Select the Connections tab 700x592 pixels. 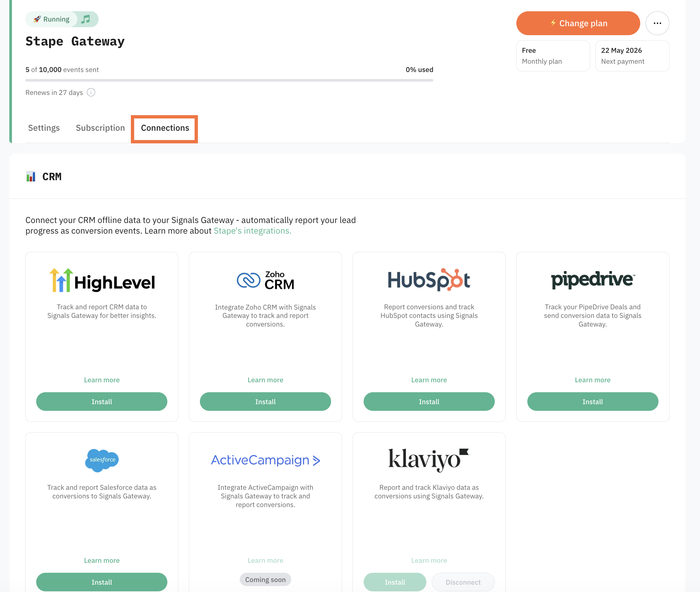(165, 128)
